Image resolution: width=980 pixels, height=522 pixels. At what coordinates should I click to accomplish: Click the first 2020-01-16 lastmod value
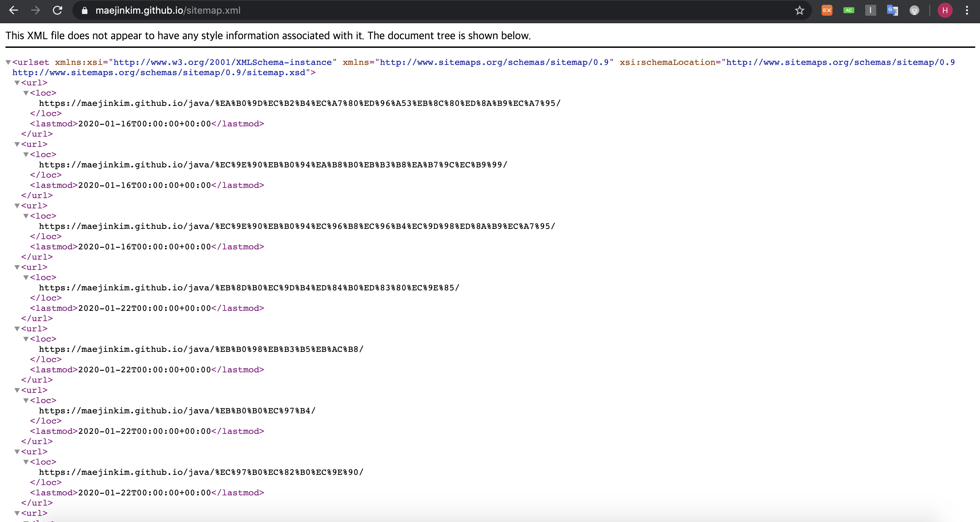click(x=144, y=124)
